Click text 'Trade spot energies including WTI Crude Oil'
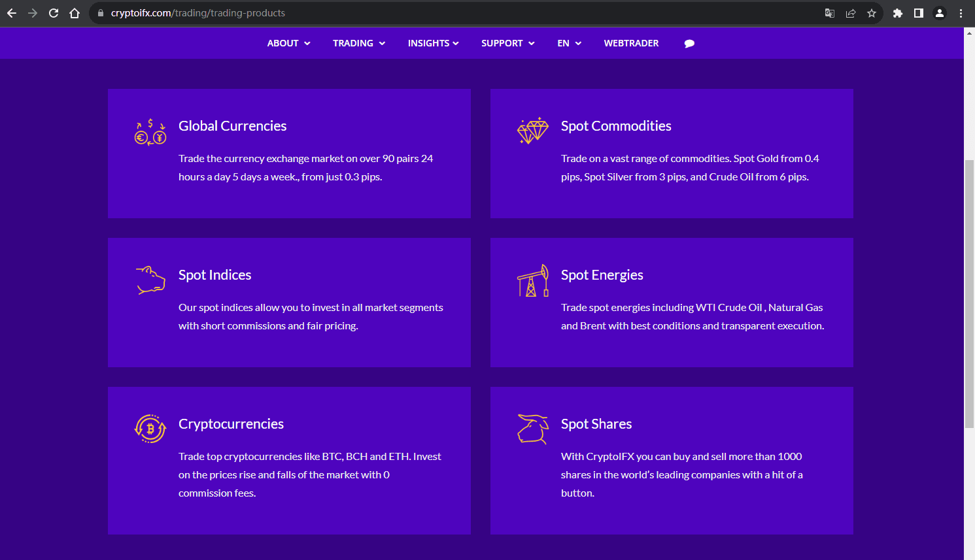This screenshot has height=560, width=975. 662,307
